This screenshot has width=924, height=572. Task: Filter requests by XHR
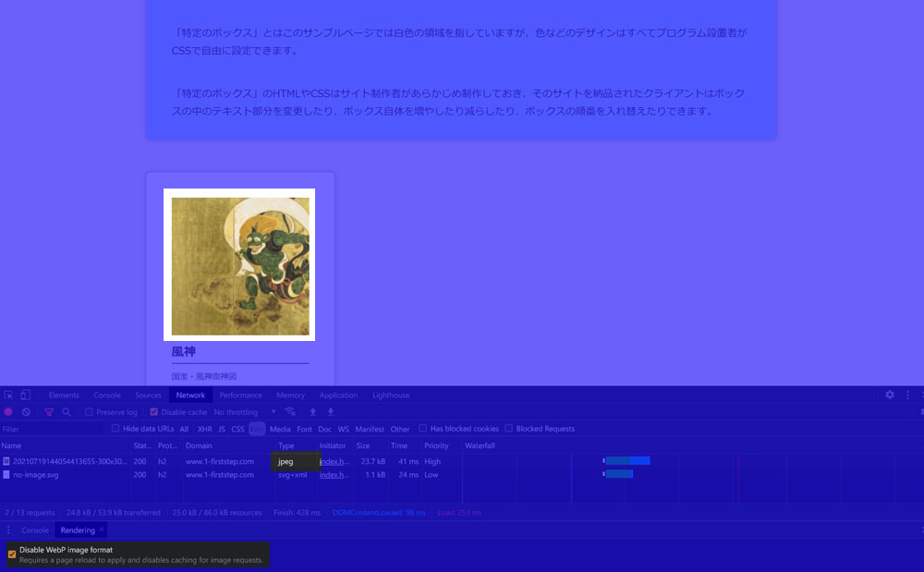(204, 429)
